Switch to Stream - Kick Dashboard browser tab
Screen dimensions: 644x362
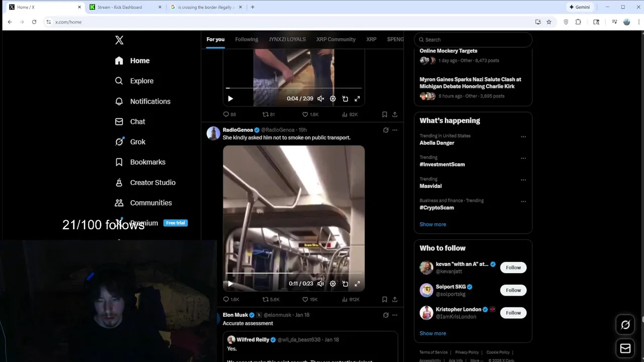point(125,7)
